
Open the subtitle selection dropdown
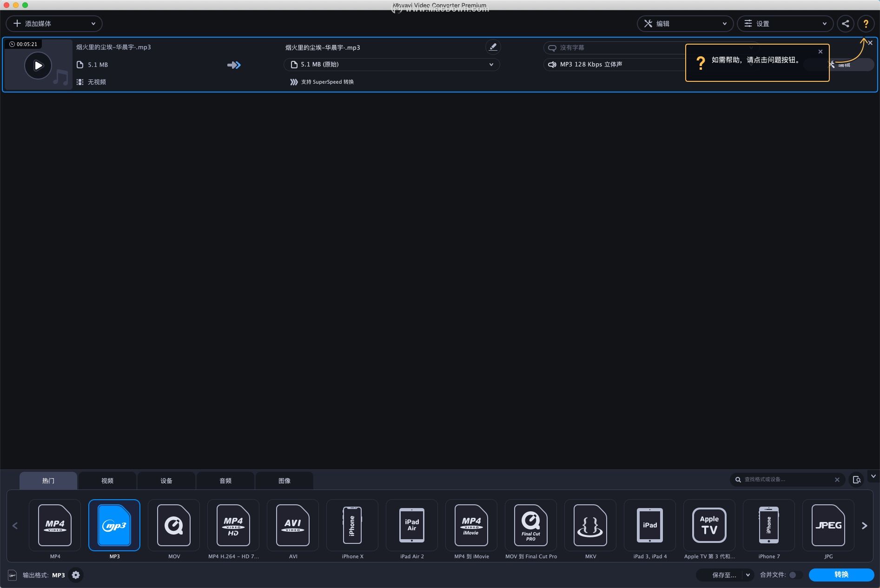point(614,48)
